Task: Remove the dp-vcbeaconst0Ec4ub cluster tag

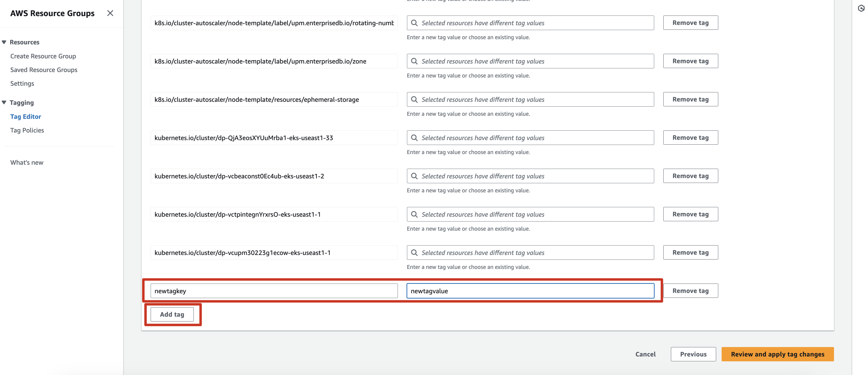Action: point(690,176)
